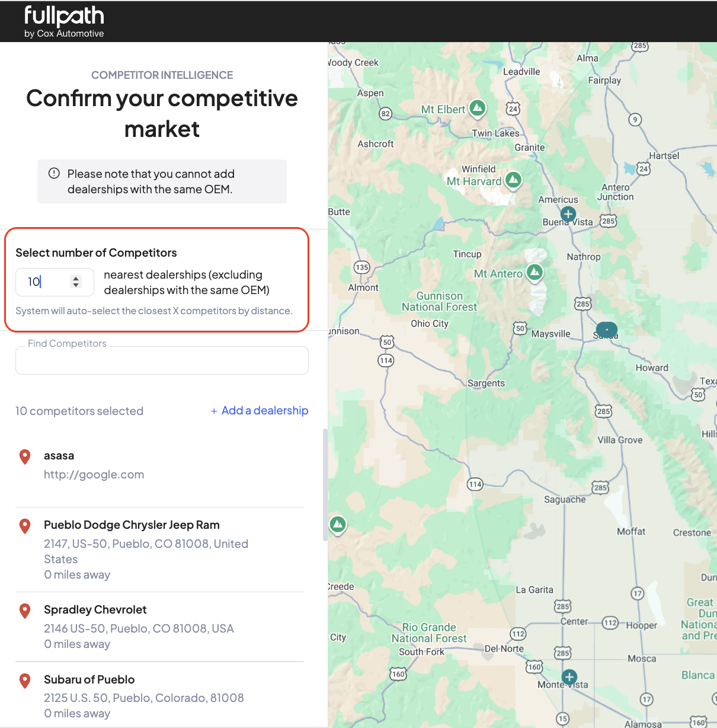This screenshot has height=728, width=717.
Task: Open the Add a dealership link
Action: point(260,410)
